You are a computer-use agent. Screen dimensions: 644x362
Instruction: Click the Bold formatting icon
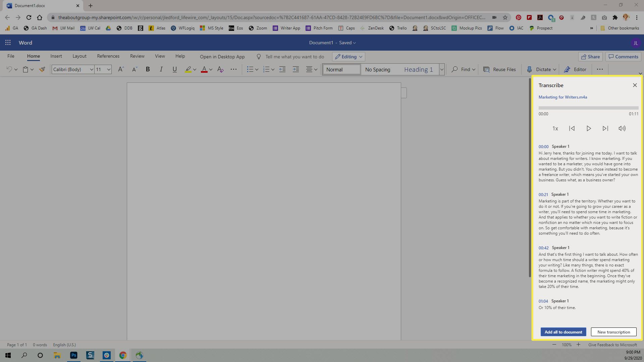[x=148, y=69]
